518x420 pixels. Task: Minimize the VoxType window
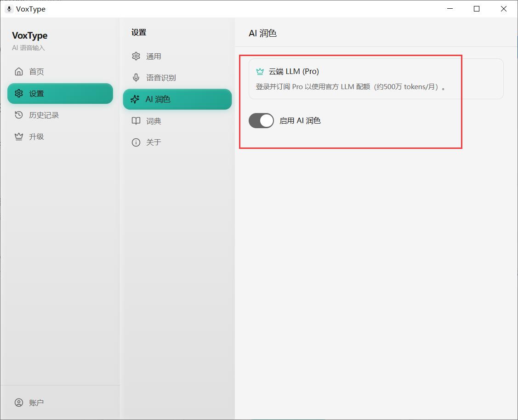(450, 9)
